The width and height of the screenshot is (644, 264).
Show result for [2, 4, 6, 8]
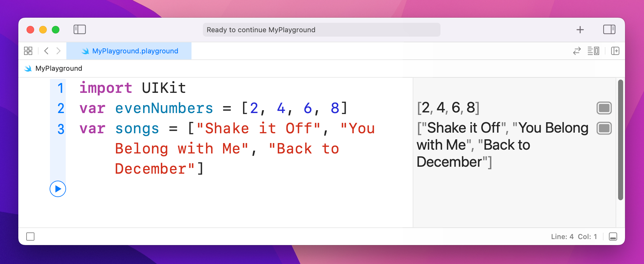click(604, 108)
